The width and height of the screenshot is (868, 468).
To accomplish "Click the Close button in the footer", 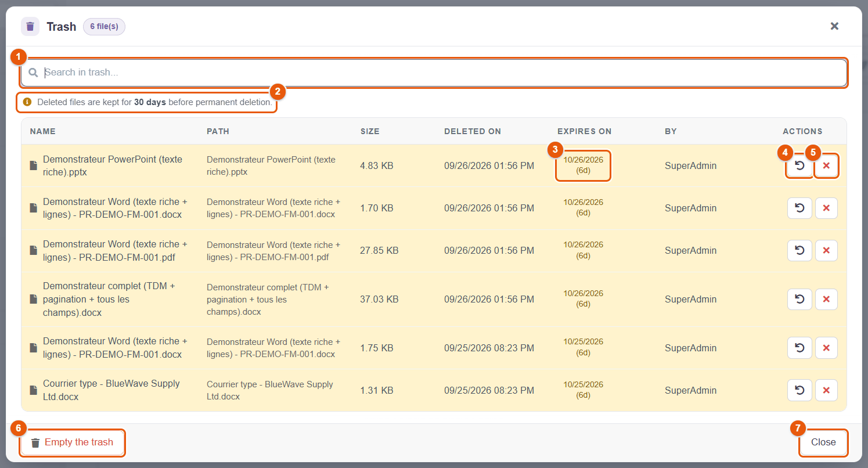I will click(823, 442).
